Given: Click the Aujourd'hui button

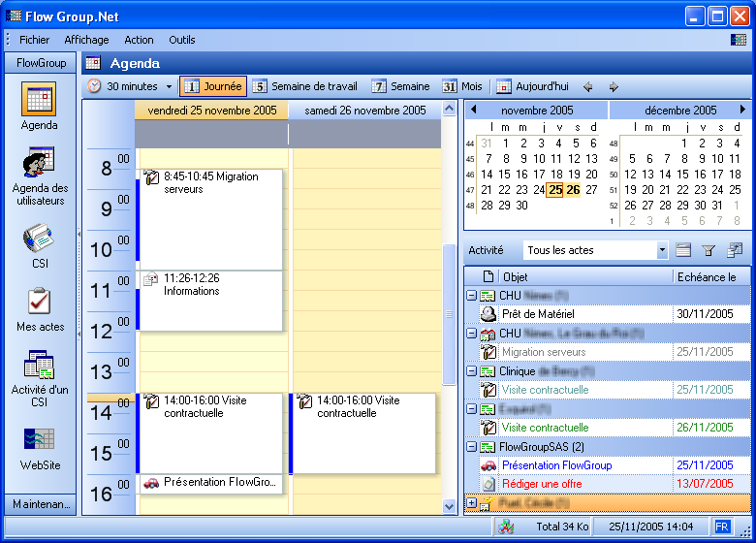Looking at the screenshot, I should pos(532,86).
